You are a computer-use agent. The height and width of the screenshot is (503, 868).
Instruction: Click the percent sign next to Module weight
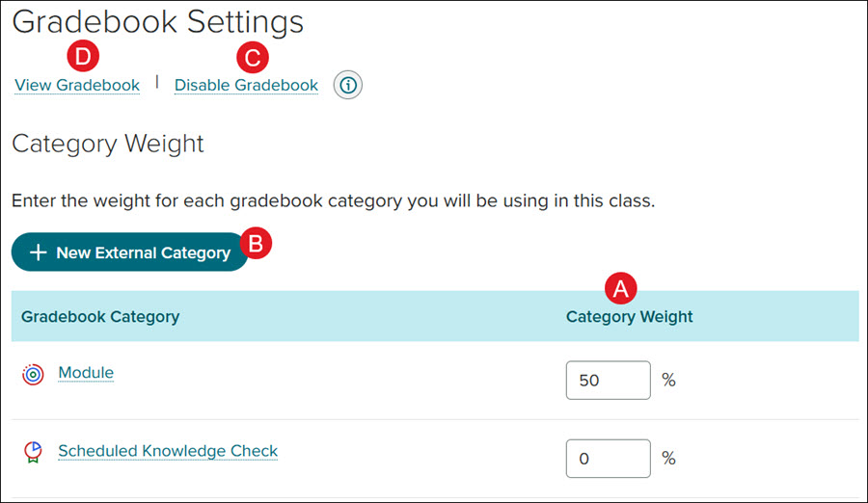click(668, 381)
